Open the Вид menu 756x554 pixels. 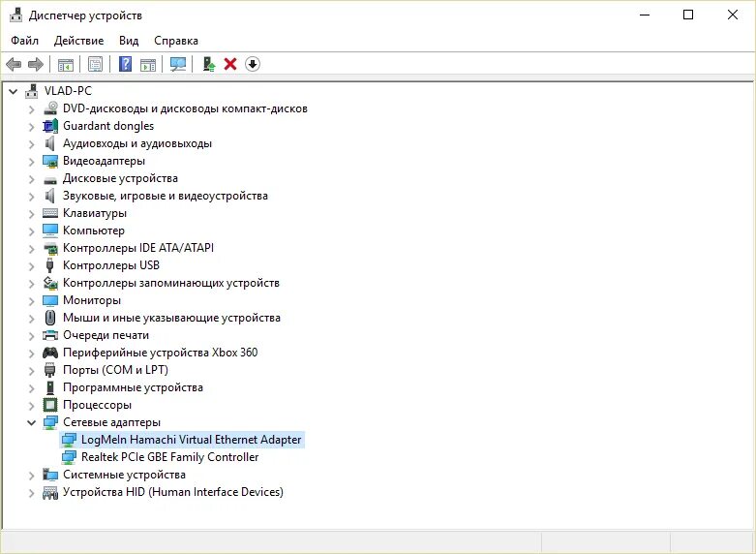(x=129, y=41)
